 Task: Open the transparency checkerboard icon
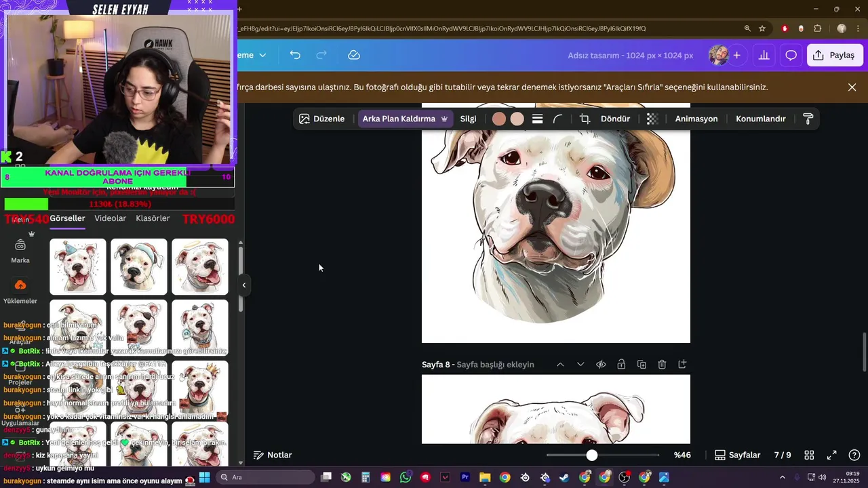point(652,119)
